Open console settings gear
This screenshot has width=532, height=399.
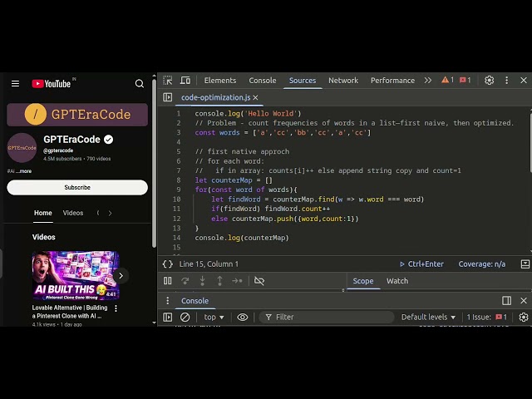coord(524,318)
